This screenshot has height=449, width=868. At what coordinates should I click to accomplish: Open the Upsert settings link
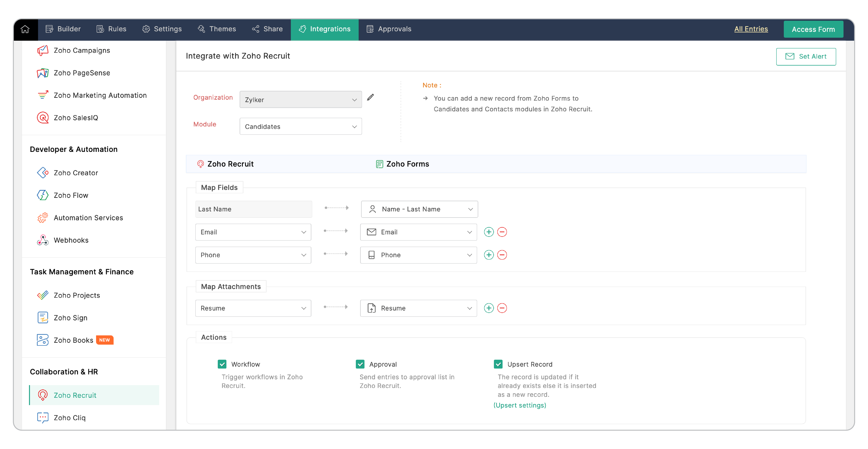[x=520, y=405]
